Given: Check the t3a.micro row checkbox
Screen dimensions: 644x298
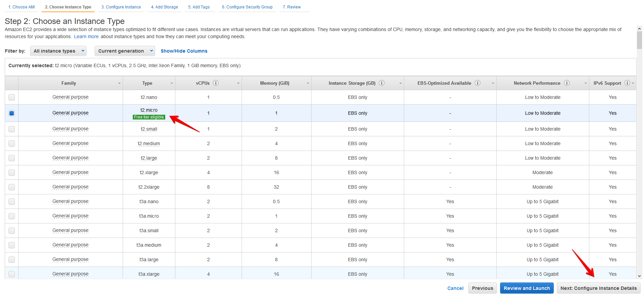Looking at the screenshot, I should click(x=12, y=216).
